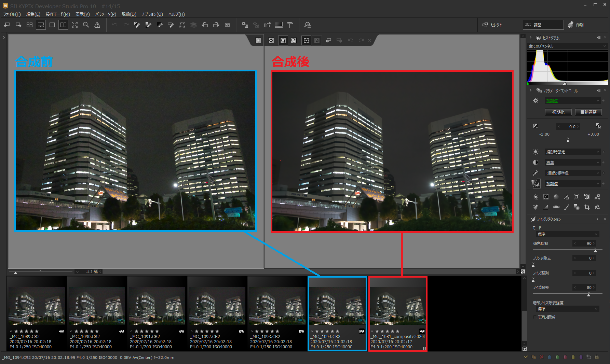Switch to single preview display mode

(52, 25)
